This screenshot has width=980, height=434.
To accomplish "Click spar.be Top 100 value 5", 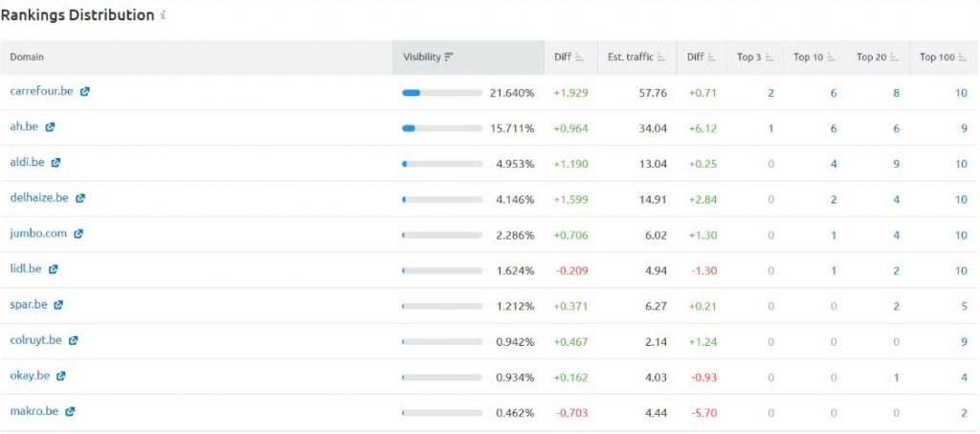I will click(965, 307).
